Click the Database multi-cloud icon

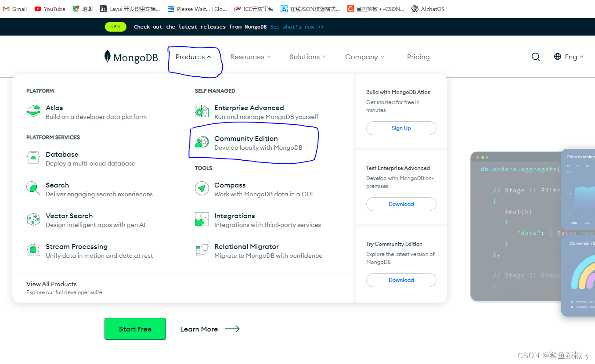tap(33, 158)
